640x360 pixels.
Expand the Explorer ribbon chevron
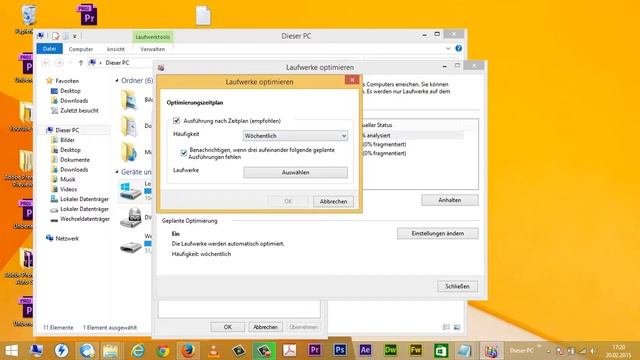point(448,49)
